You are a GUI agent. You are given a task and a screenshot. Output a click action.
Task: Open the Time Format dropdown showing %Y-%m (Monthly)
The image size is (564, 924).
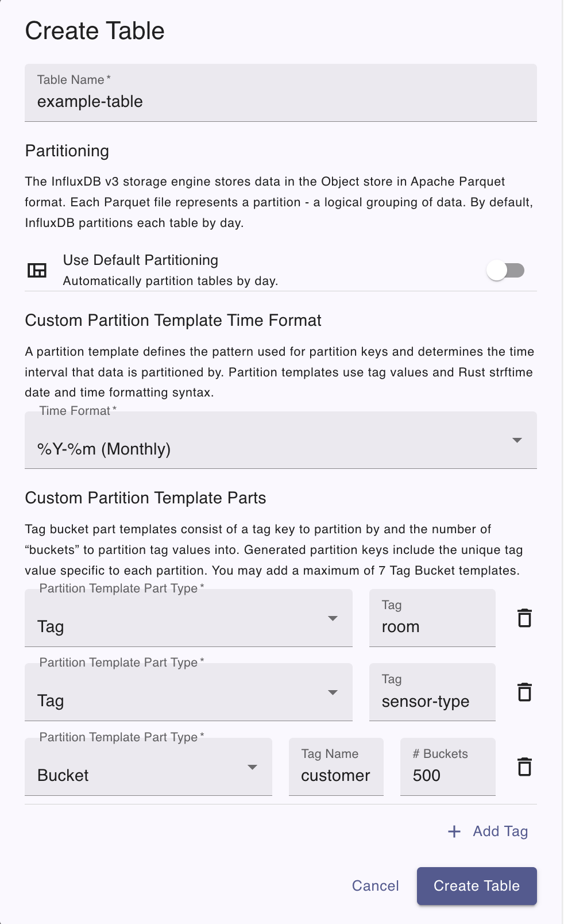(280, 441)
